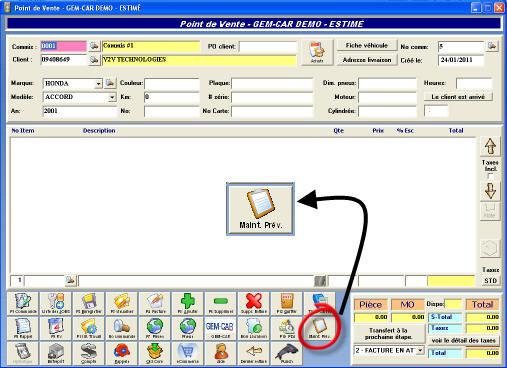Screen dimensions: 507x368
Task: Click voir le détail des taxes button
Action: 464,341
